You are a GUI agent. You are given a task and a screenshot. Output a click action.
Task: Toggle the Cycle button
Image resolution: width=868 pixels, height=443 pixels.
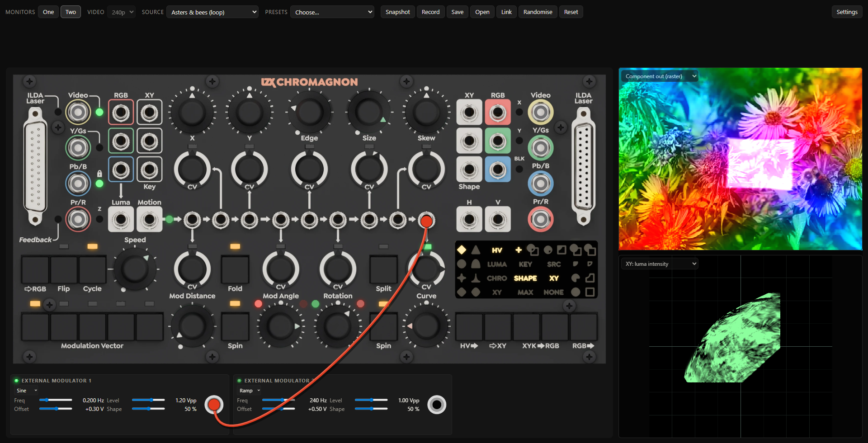coord(92,269)
